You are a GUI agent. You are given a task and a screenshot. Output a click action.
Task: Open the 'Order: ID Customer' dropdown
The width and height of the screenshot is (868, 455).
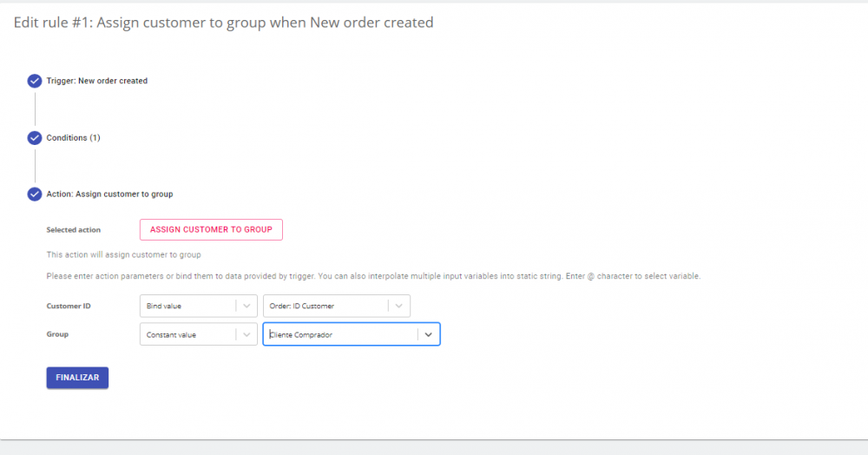coord(325,307)
